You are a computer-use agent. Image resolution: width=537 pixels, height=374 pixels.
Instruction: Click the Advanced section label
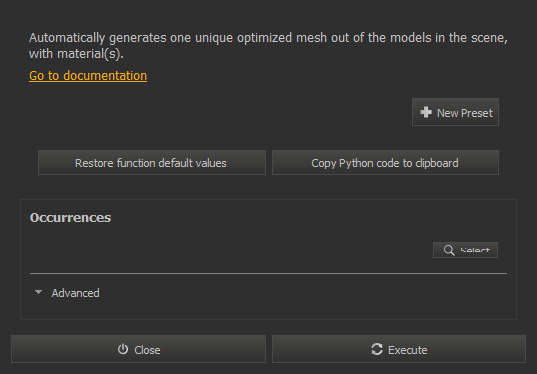coord(75,293)
